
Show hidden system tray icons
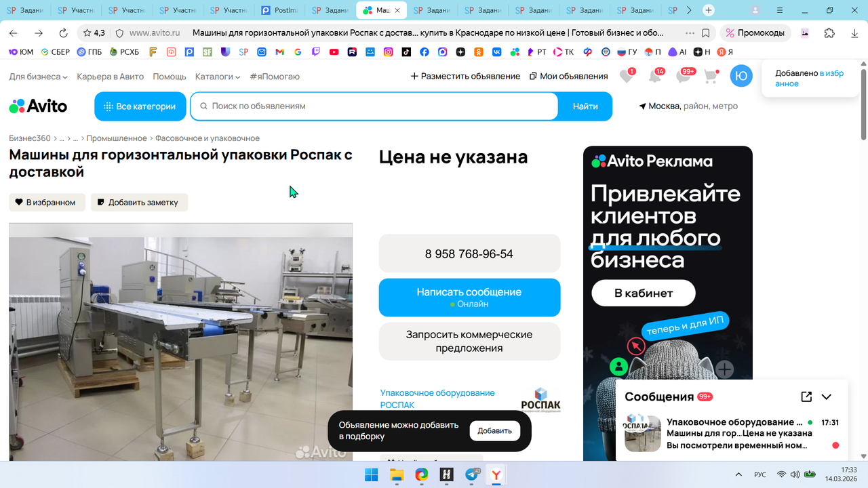coord(738,474)
